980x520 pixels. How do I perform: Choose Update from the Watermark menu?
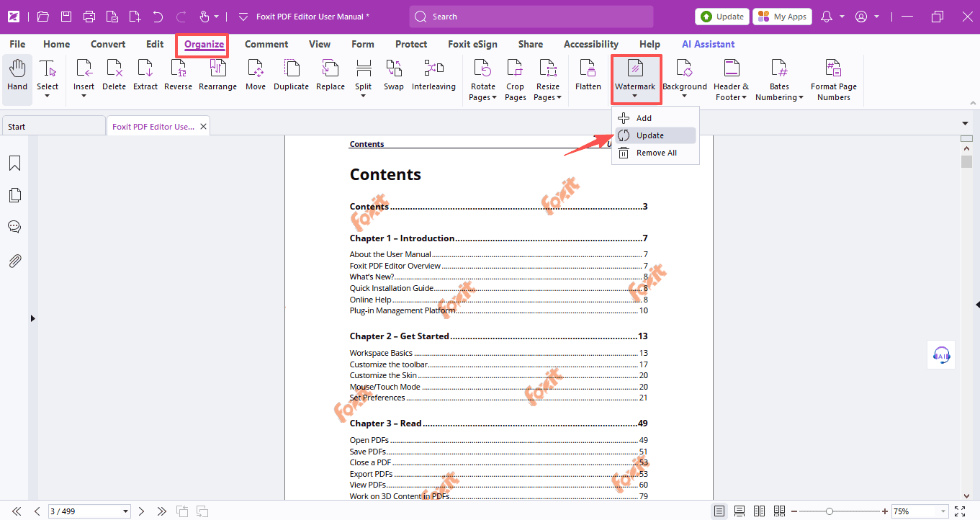(655, 135)
